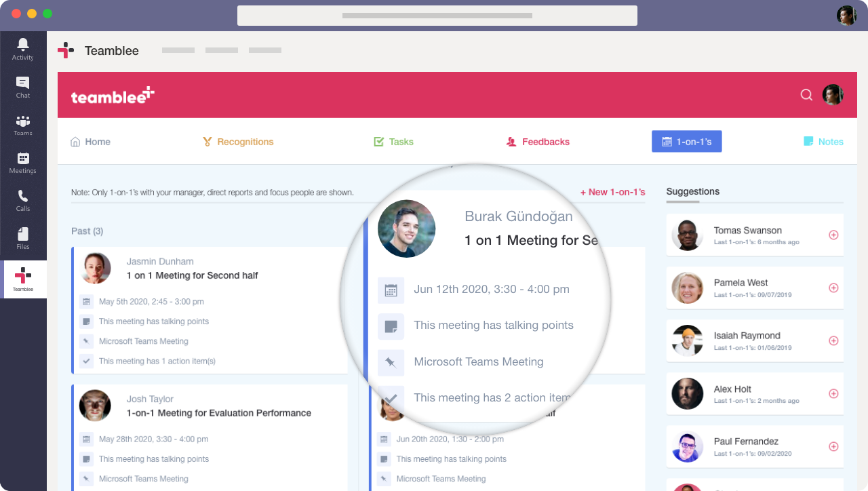Click action items check icon for Jasmin Dunham

pyautogui.click(x=86, y=361)
